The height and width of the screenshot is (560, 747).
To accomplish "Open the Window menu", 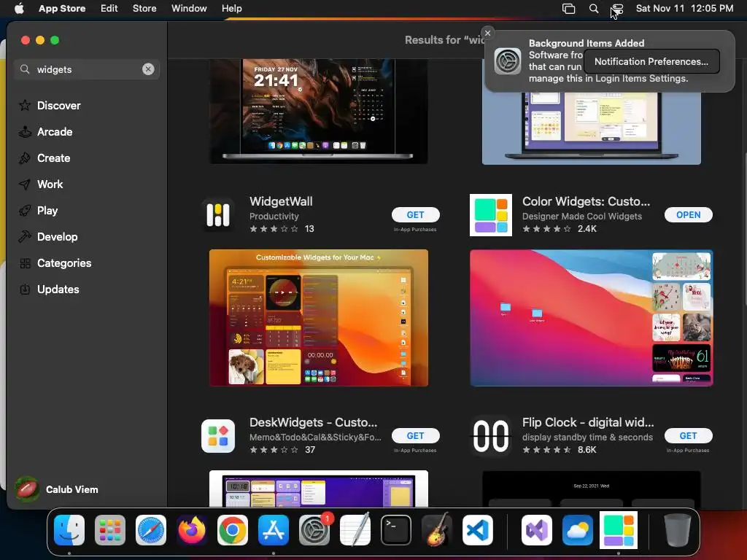I will [x=189, y=8].
